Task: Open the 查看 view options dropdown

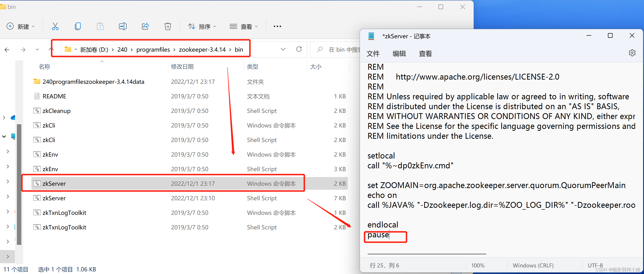Action: pos(244,26)
